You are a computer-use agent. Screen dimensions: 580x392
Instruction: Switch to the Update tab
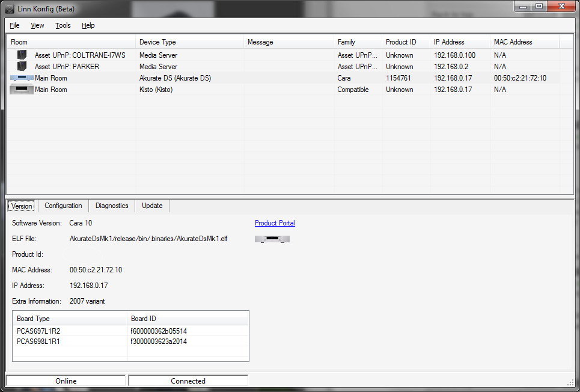pyautogui.click(x=152, y=206)
